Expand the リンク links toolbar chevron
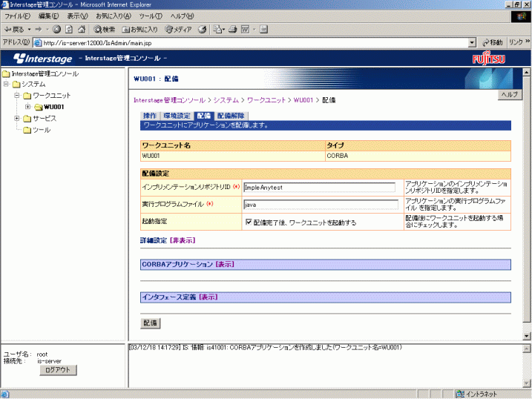Viewport: 532px width, 399px height. tap(528, 42)
